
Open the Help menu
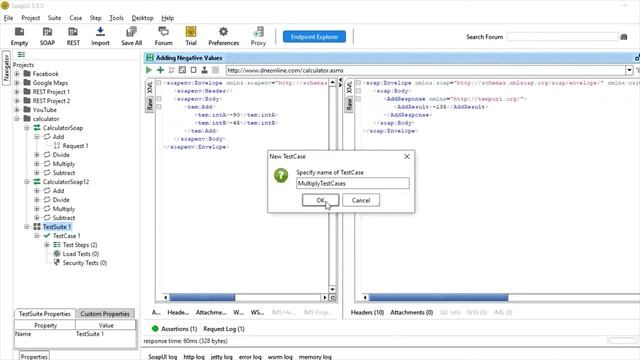coord(167,18)
